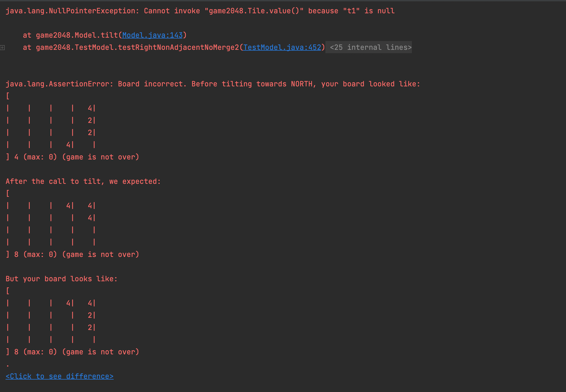Click the opening bracket under 'But your board'

(x=8, y=291)
